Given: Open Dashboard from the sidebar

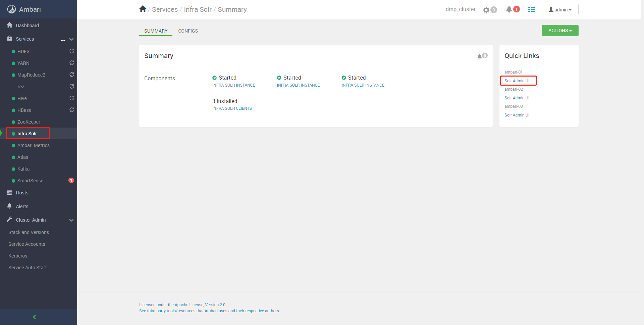Looking at the screenshot, I should 27,26.
